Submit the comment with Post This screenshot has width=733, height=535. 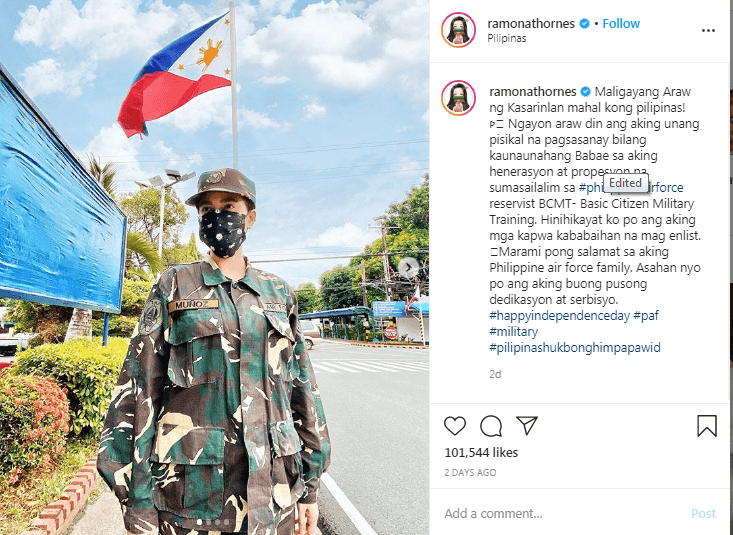[704, 513]
